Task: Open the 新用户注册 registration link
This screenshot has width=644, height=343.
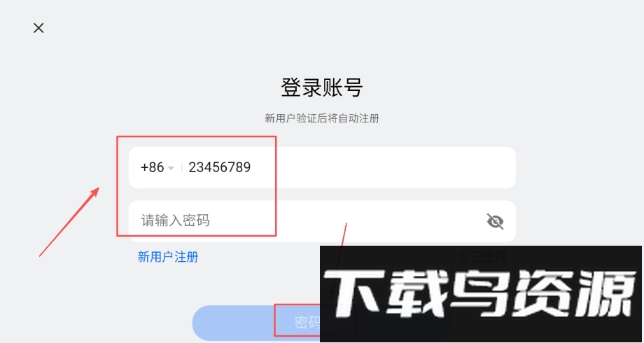Action: coord(168,257)
